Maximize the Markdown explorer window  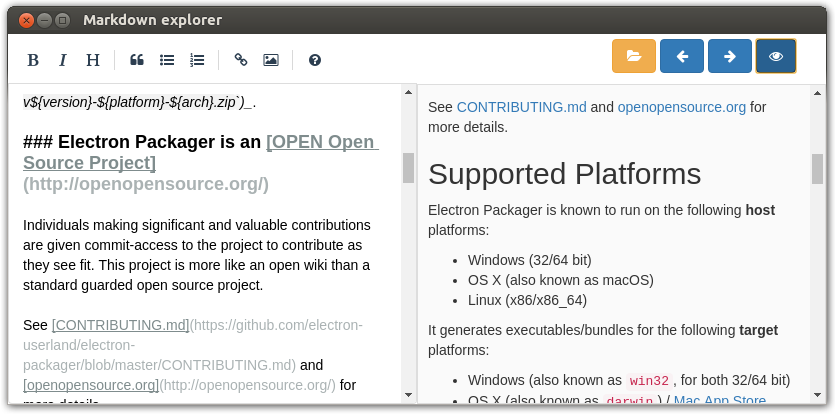(x=63, y=21)
